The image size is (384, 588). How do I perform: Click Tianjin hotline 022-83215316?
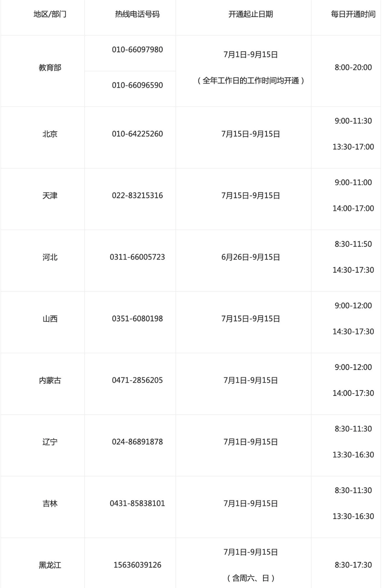tap(137, 196)
